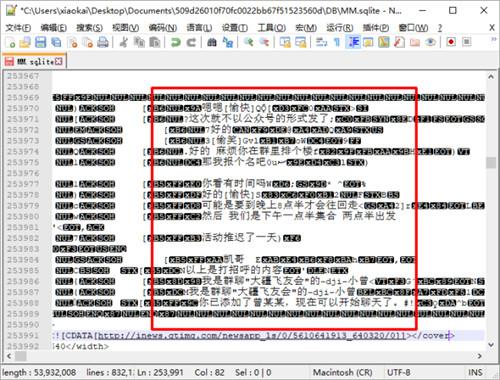The image size is (500, 380).
Task: Click the UTF-8 encoding status bar field
Action: 398,372
